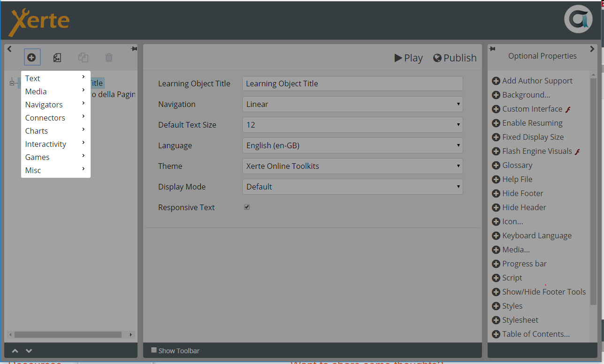Enable the Show Toolbar checkbox
Viewport: 604px width, 364px height.
[154, 350]
